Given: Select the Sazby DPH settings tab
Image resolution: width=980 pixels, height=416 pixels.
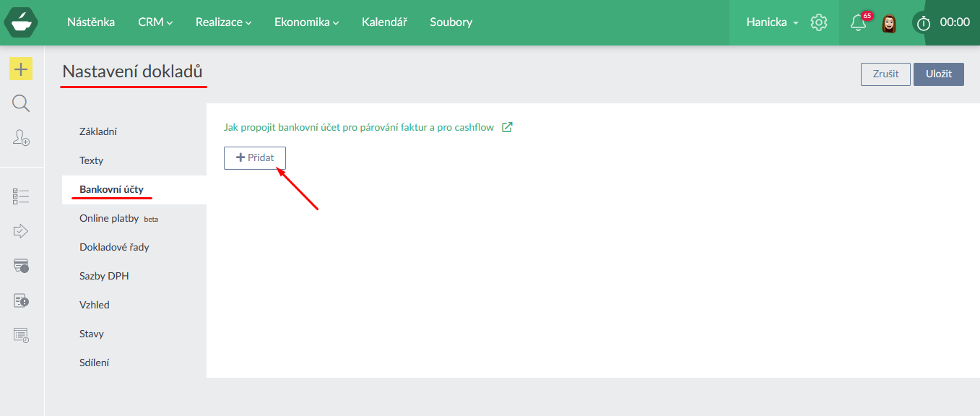Looking at the screenshot, I should 104,276.
